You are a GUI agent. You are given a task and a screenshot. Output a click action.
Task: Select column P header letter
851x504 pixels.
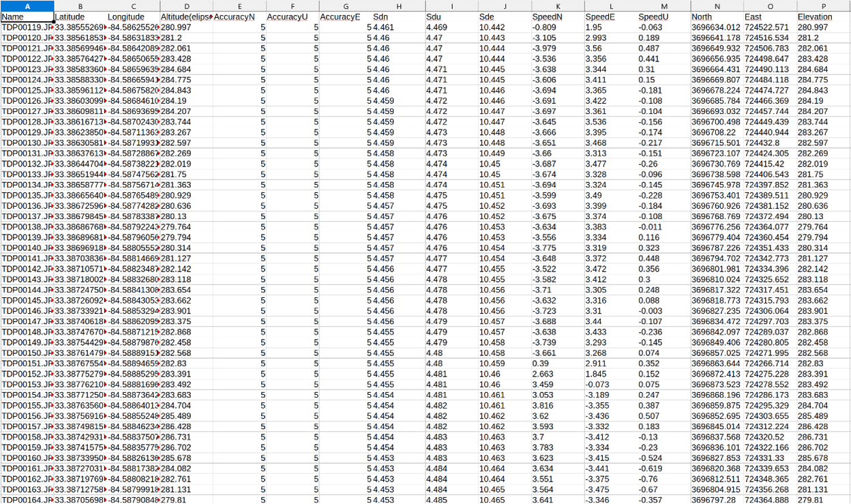[x=823, y=6]
